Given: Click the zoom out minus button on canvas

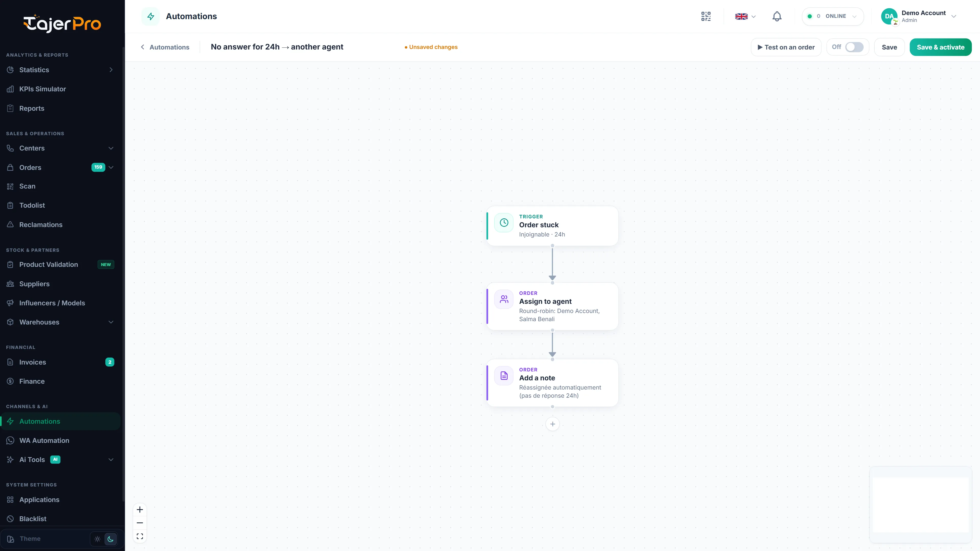Looking at the screenshot, I should tap(140, 523).
